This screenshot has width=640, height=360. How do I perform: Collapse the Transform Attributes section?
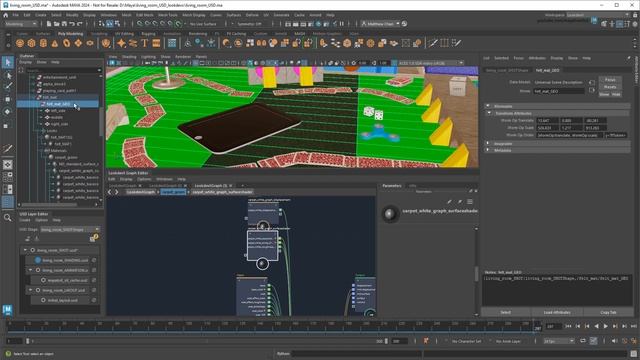coord(489,113)
